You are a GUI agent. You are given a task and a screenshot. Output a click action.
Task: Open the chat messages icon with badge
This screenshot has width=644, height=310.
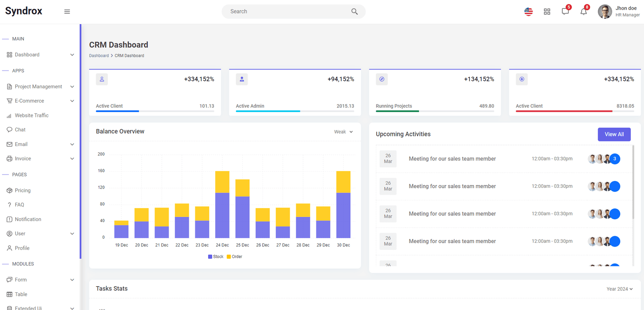click(x=566, y=11)
